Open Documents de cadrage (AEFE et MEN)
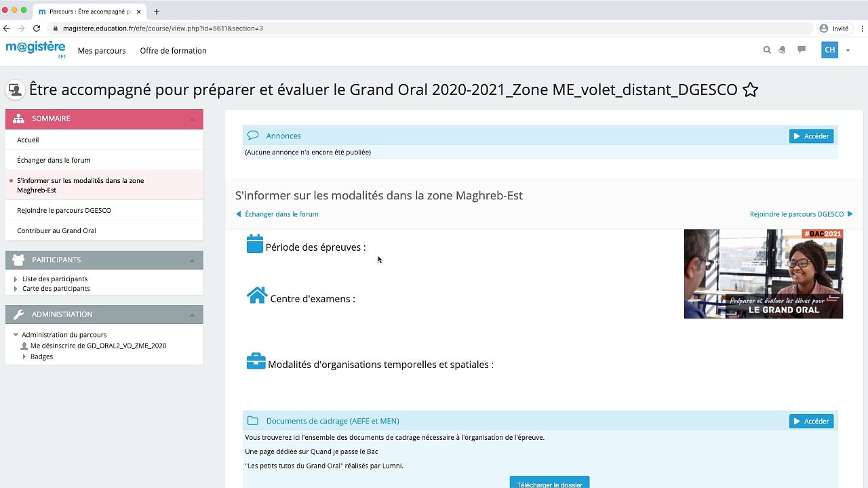This screenshot has width=868, height=488. [x=332, y=421]
